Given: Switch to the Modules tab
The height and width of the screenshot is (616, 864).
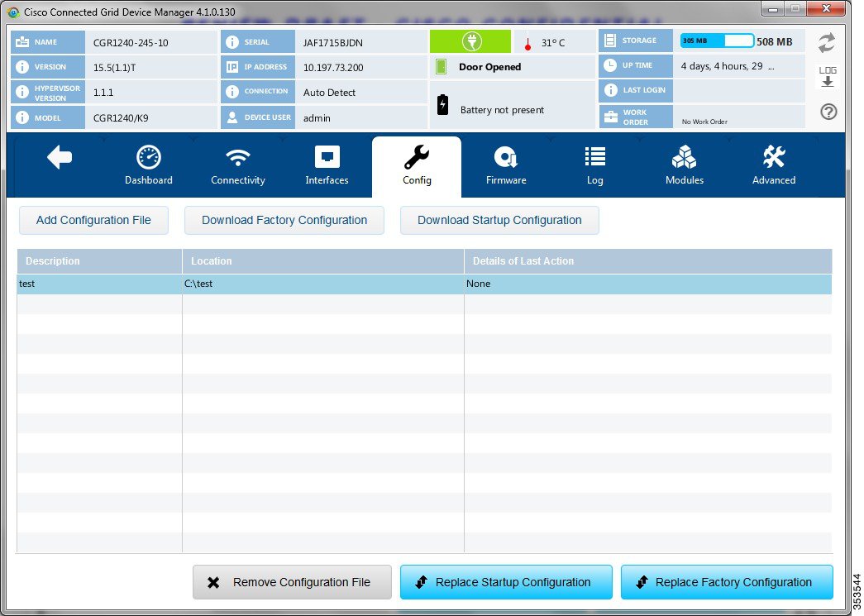Looking at the screenshot, I should coord(685,166).
